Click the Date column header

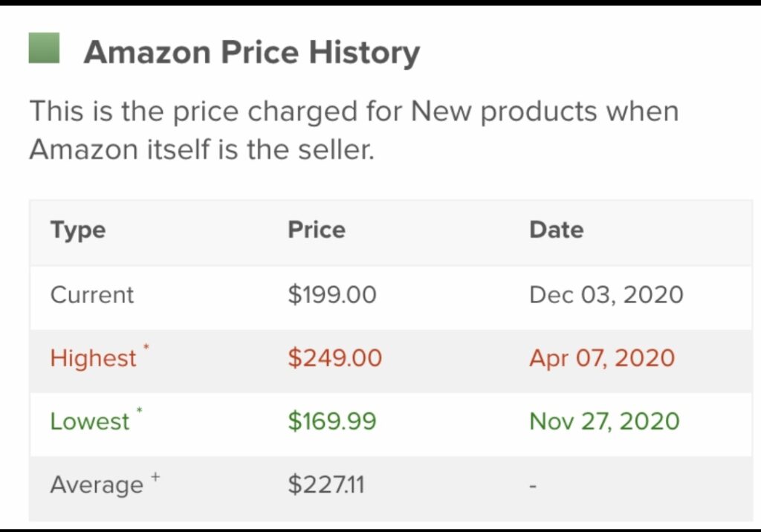click(556, 230)
